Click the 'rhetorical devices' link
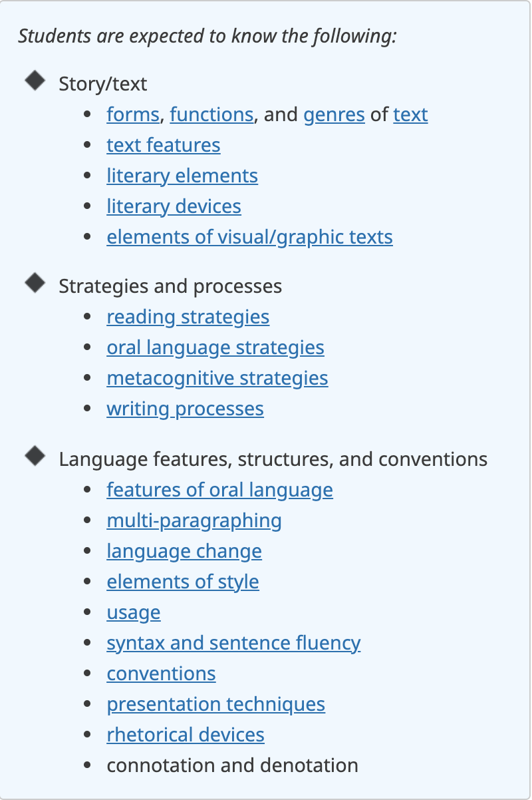532x800 pixels. coord(185,735)
